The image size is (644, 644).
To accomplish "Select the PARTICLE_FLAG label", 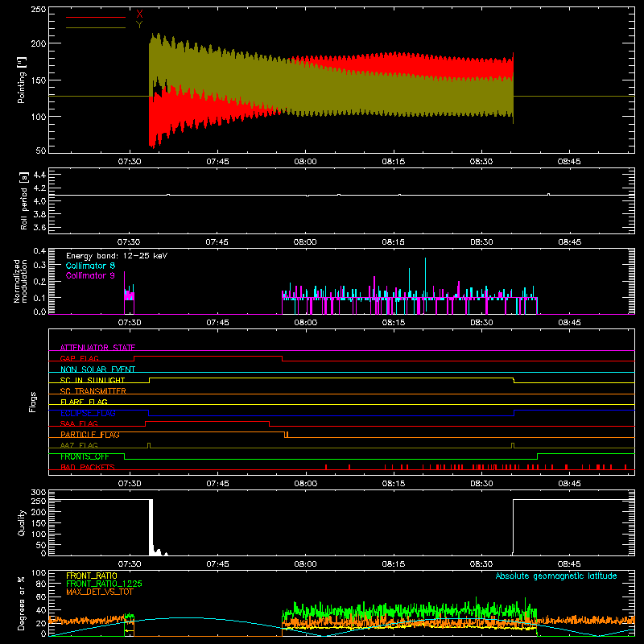I will pyautogui.click(x=90, y=435).
